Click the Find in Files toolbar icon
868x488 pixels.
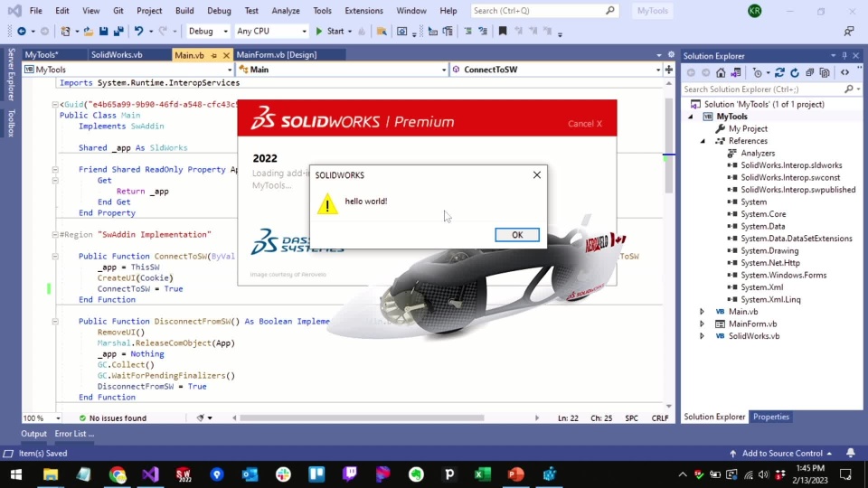382,32
